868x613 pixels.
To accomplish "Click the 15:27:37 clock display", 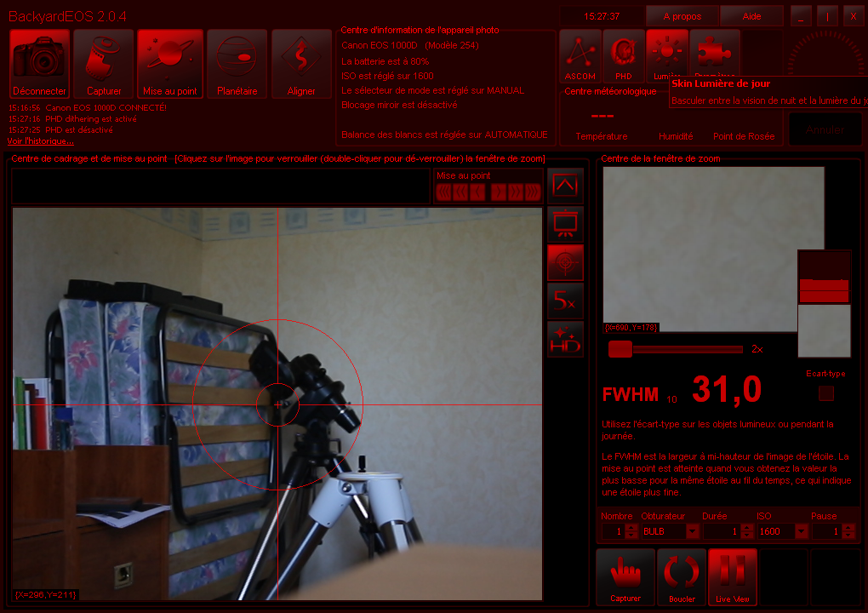I will coord(602,17).
